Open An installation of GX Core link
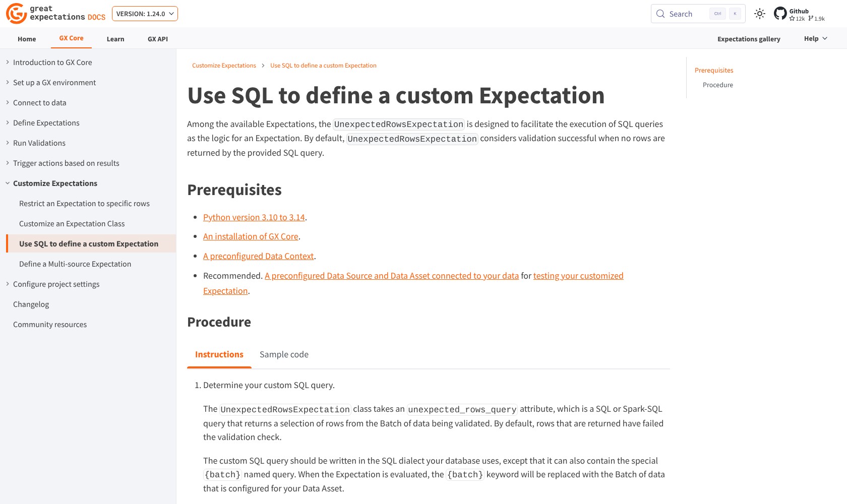 point(251,236)
